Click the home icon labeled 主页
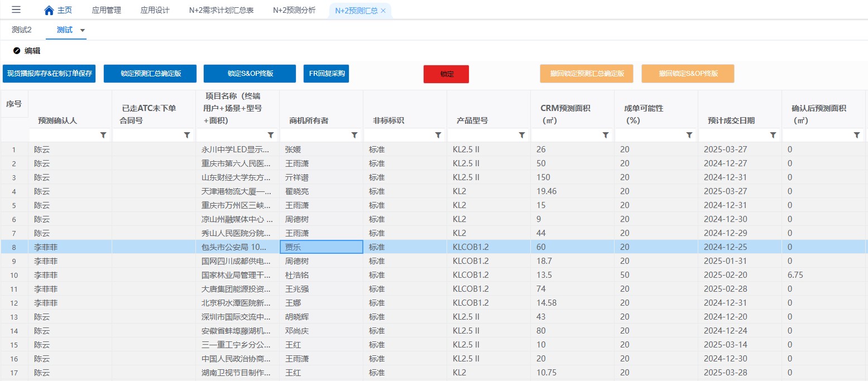 (49, 11)
